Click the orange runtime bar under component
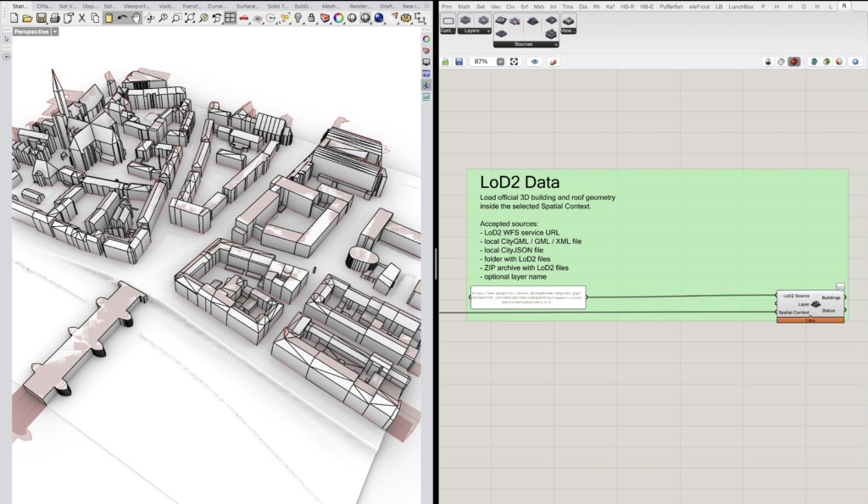Image resolution: width=868 pixels, height=504 pixels. (810, 320)
